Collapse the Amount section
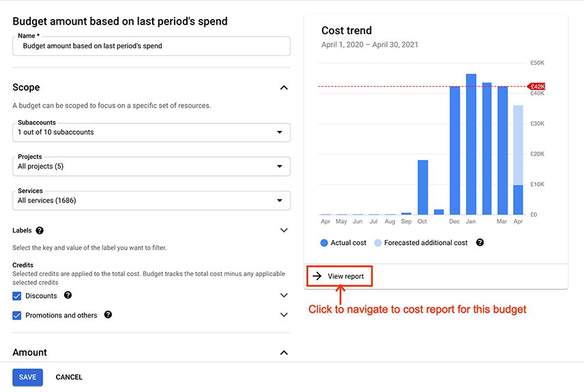 pos(284,352)
